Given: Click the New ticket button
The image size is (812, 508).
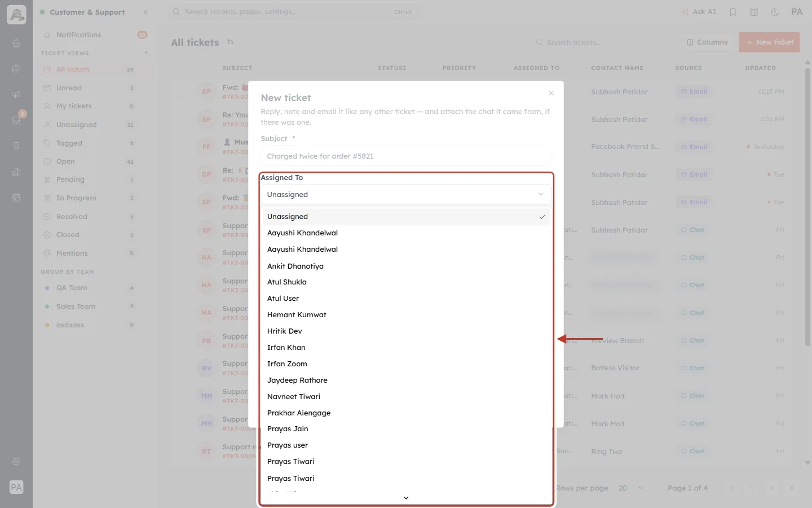Looking at the screenshot, I should click(x=769, y=42).
